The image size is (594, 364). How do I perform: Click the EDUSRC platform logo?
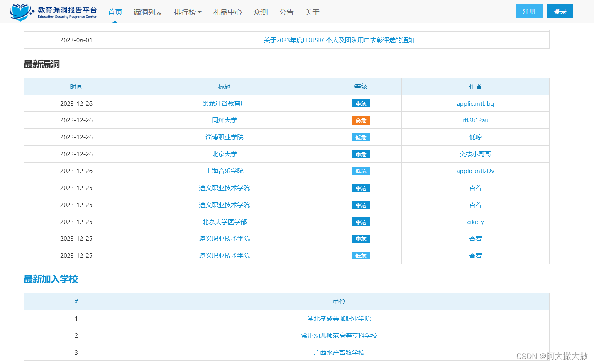pos(53,12)
